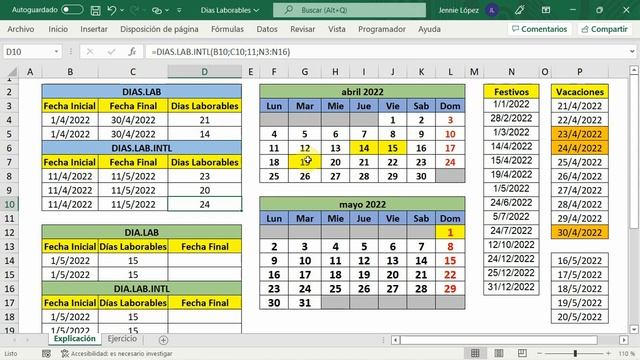Click the vertical scrollbar up arrow
Viewport: 640px width, 360px height.
click(633, 70)
